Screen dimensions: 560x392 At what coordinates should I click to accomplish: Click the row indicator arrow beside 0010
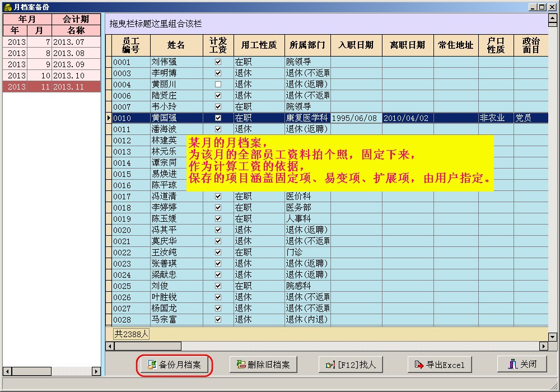pos(109,118)
